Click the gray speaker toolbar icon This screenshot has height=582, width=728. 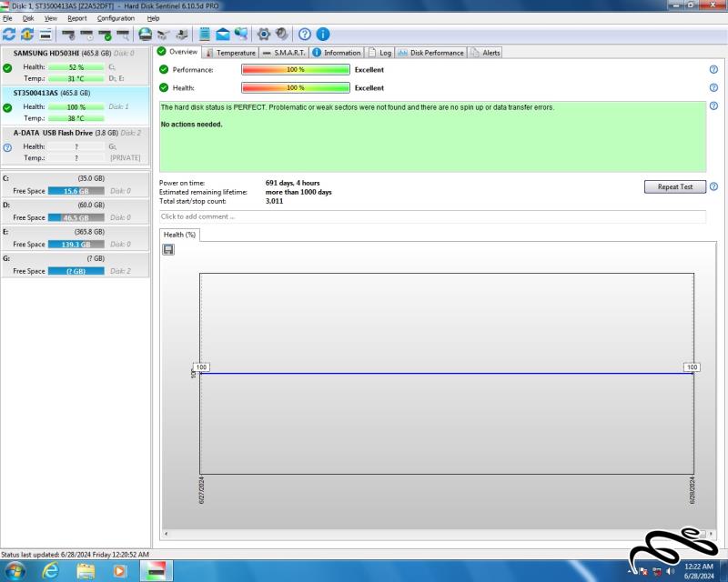click(x=282, y=35)
